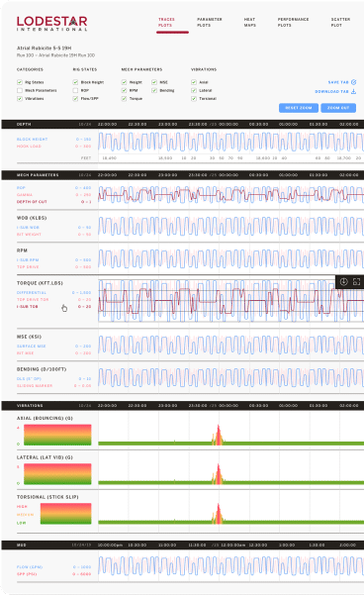Toggle the Torque mech parameter checkbox

pyautogui.click(x=124, y=99)
